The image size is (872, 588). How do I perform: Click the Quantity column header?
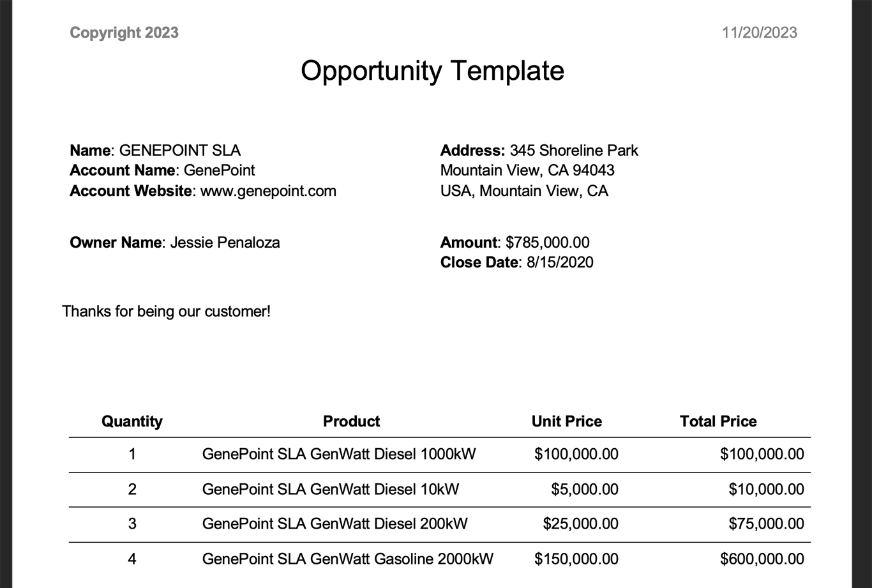click(132, 421)
